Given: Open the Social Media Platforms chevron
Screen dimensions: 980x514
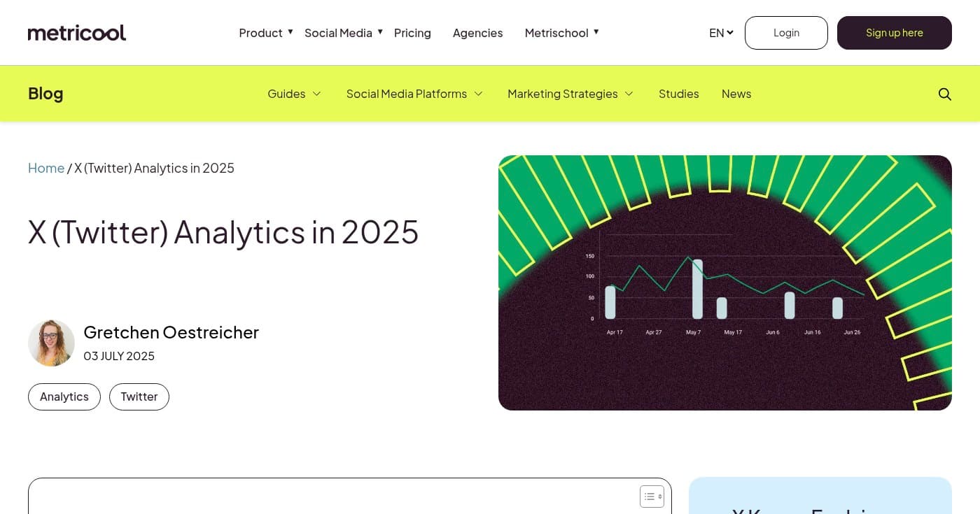Looking at the screenshot, I should coord(478,94).
